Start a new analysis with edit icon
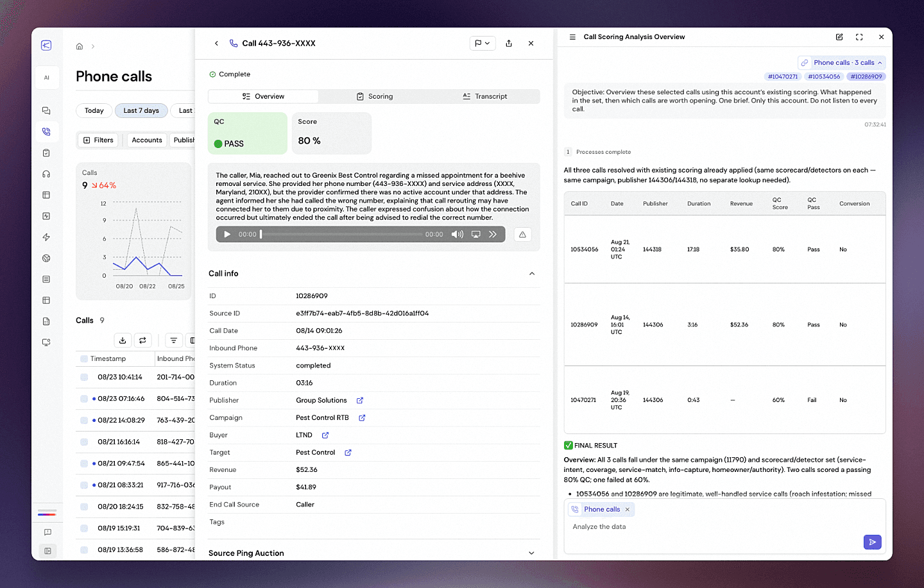924x588 pixels. [x=839, y=37]
